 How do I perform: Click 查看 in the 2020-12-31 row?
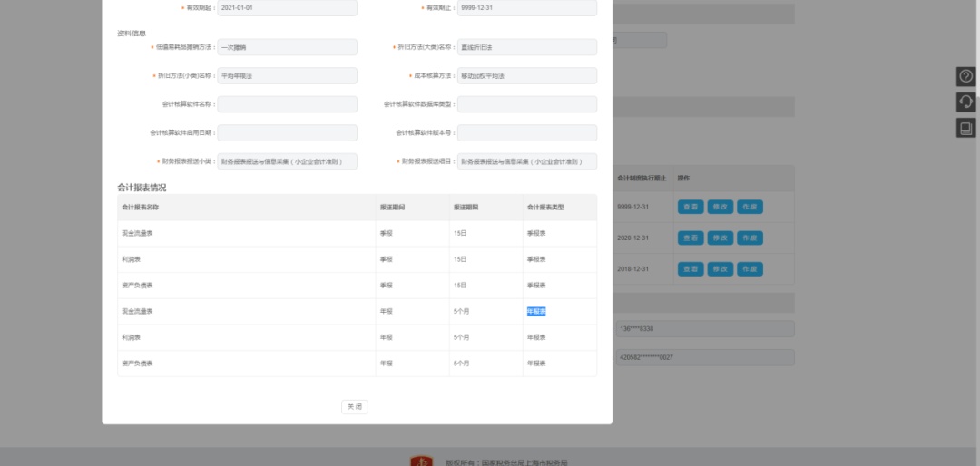691,238
